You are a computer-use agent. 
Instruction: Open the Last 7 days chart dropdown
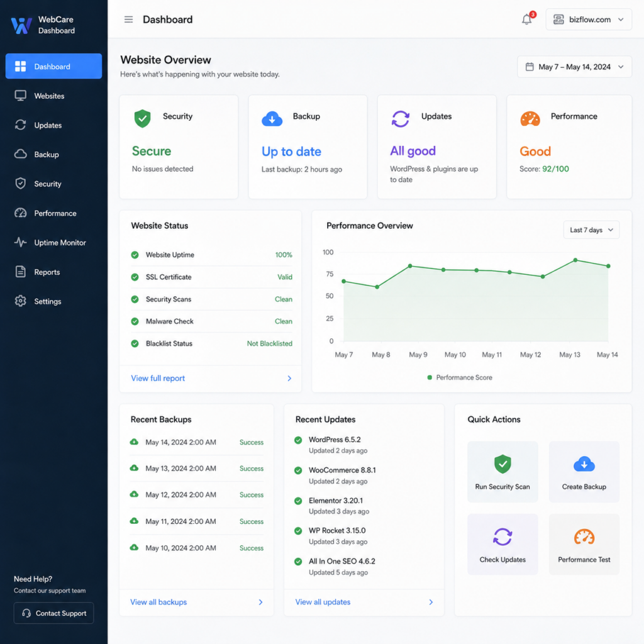tap(591, 230)
